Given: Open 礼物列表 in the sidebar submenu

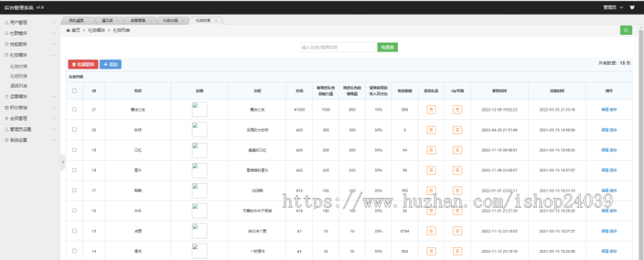Looking at the screenshot, I should 19,76.
